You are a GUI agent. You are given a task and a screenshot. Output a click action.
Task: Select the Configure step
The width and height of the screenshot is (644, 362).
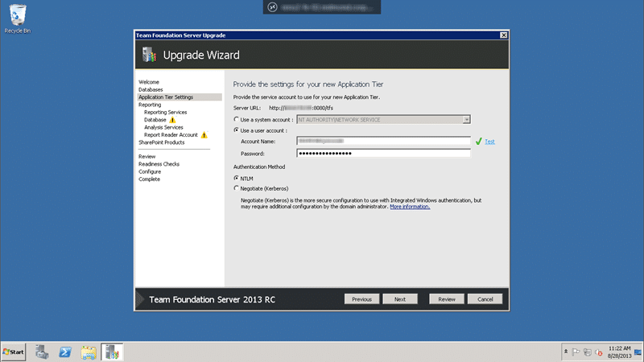pyautogui.click(x=150, y=171)
